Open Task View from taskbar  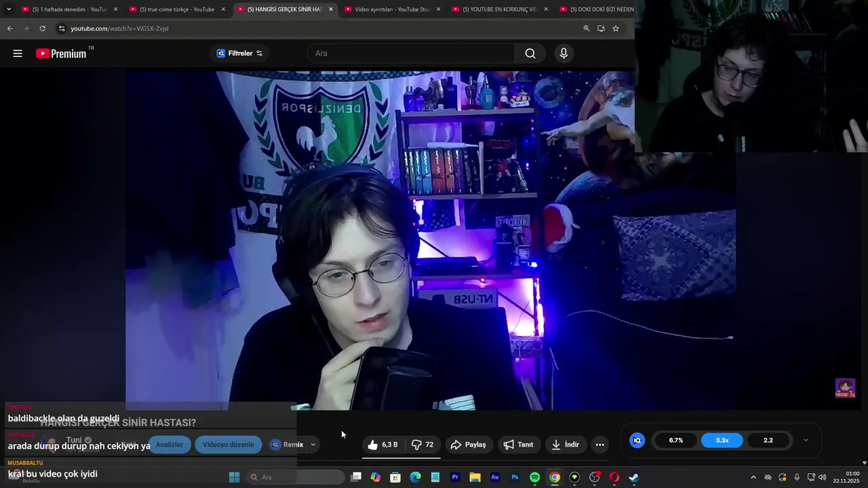[356, 477]
